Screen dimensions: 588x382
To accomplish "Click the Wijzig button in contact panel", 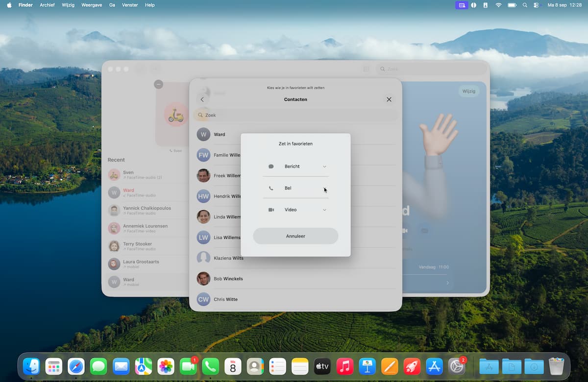I will click(x=468, y=91).
